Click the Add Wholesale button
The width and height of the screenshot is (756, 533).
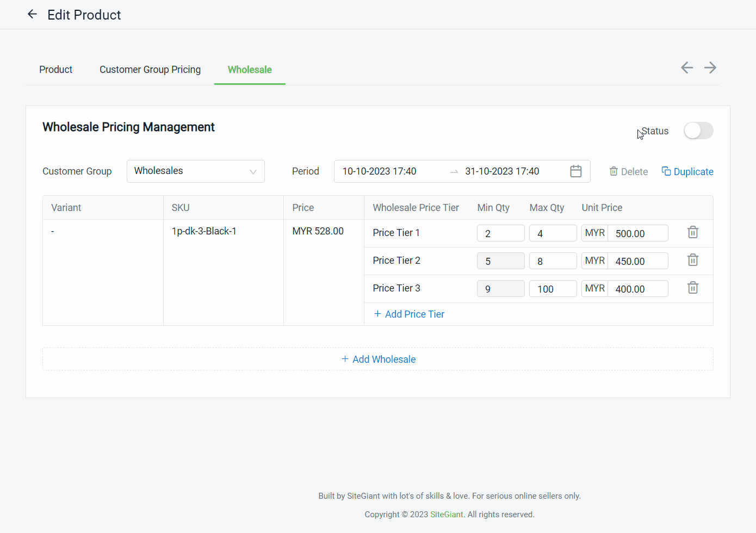379,360
